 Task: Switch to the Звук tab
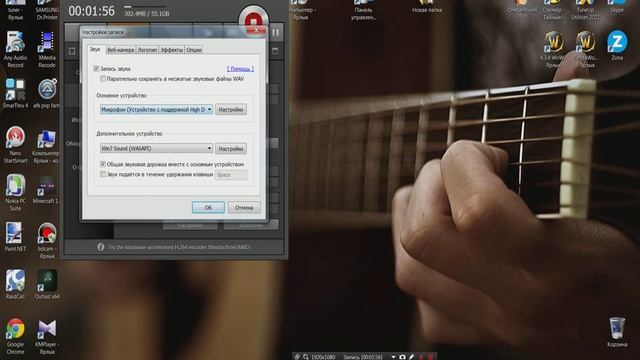tap(95, 49)
